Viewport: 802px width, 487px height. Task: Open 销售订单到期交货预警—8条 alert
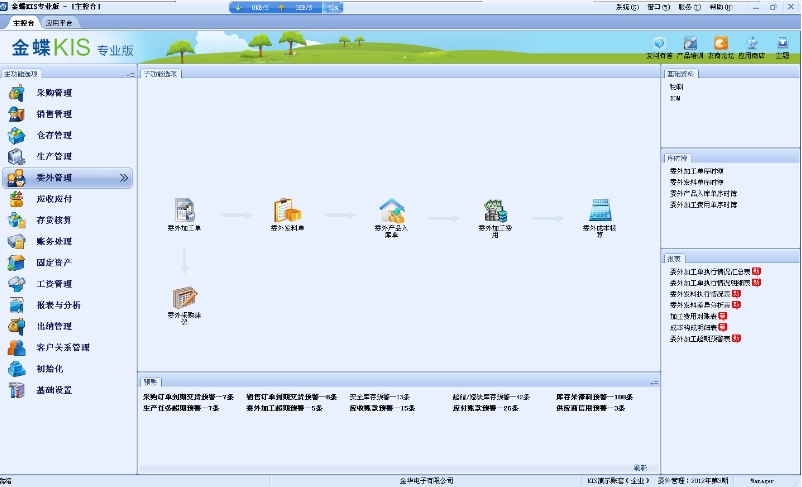[x=292, y=397]
